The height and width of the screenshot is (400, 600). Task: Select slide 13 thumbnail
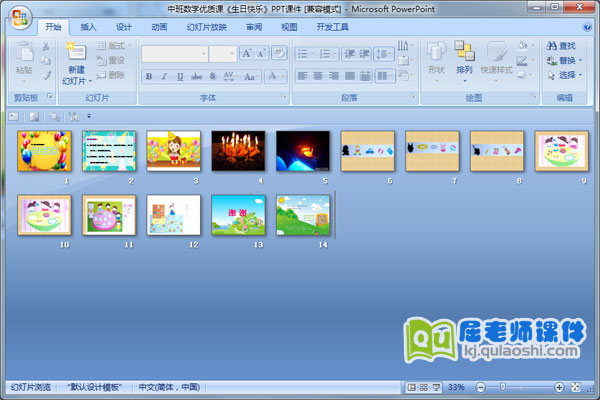237,214
